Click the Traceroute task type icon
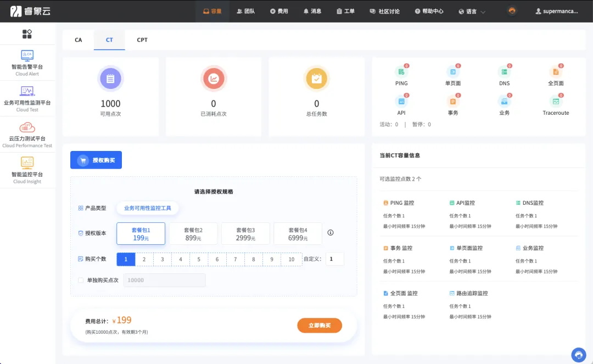593x364 pixels. [556, 102]
